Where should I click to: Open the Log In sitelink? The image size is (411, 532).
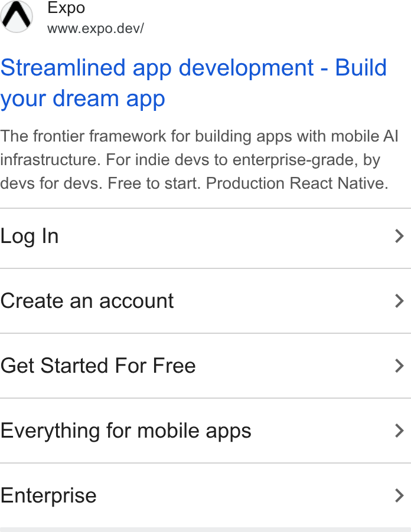(x=206, y=238)
